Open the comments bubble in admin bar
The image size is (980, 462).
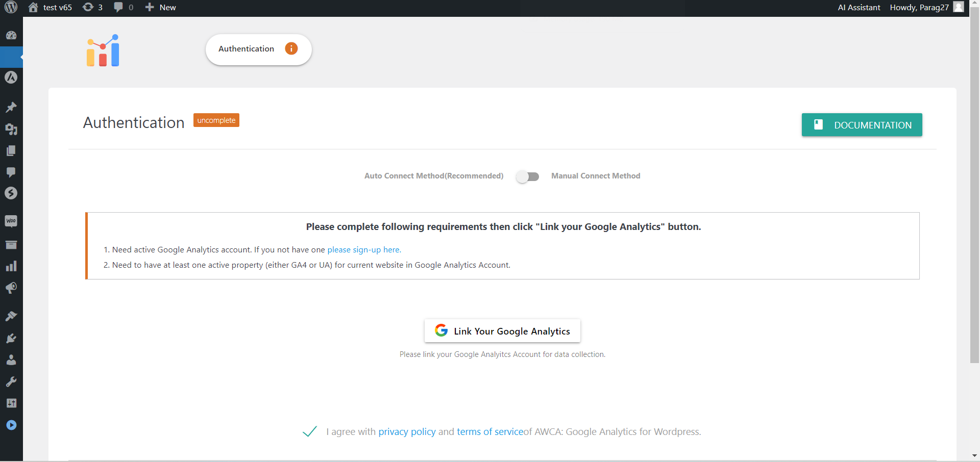click(x=124, y=7)
